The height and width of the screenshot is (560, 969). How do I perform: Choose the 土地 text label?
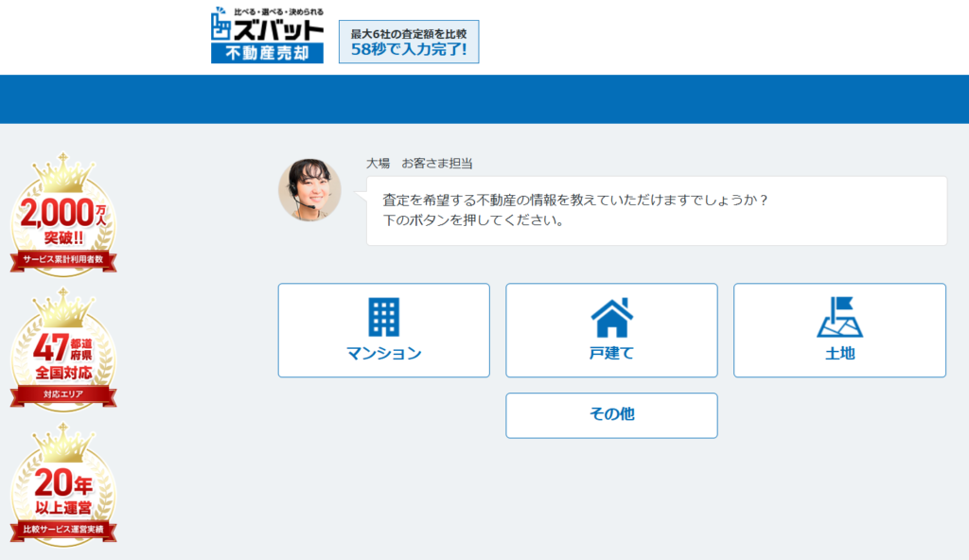pos(839,354)
